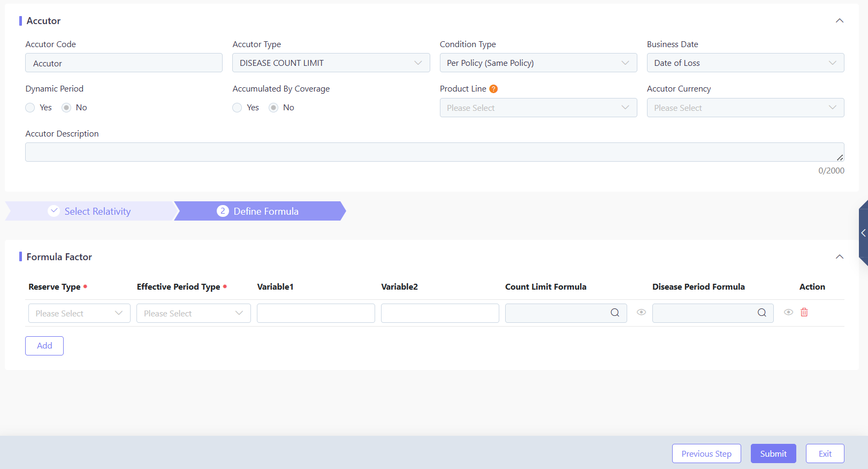Image resolution: width=868 pixels, height=469 pixels.
Task: Delete the formula factor row with trash icon
Action: tap(804, 312)
